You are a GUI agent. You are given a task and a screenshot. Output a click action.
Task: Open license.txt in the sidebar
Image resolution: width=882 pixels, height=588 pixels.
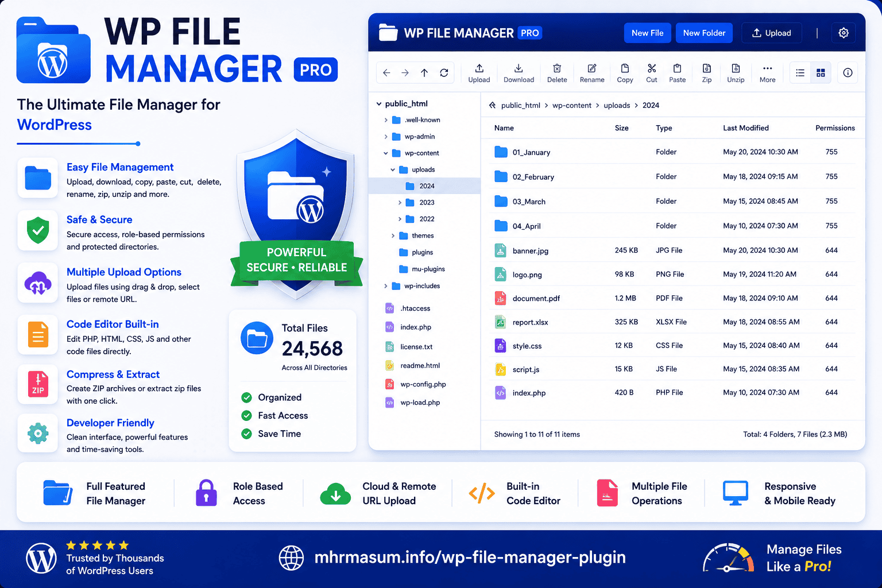coord(409,347)
